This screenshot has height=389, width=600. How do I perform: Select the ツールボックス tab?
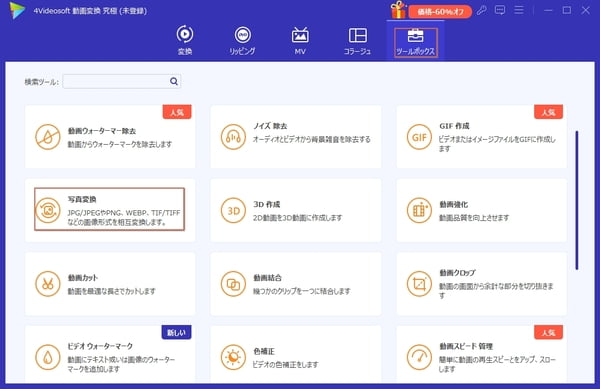416,42
